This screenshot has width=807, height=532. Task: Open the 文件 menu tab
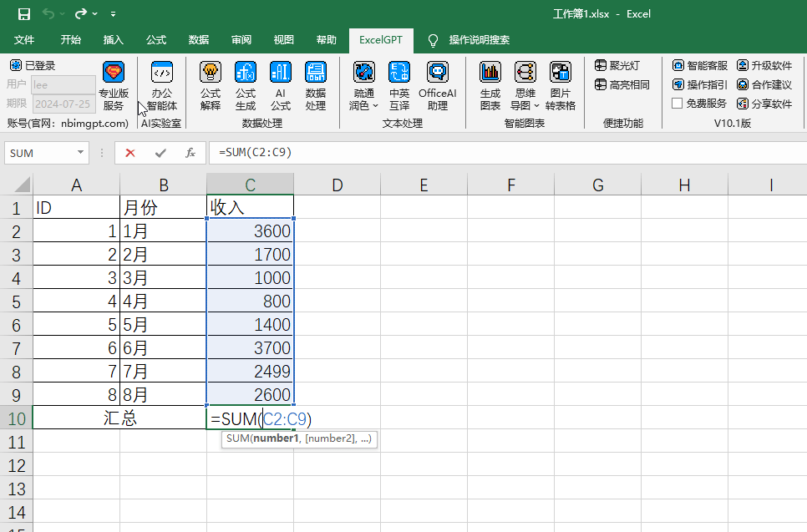tap(24, 40)
